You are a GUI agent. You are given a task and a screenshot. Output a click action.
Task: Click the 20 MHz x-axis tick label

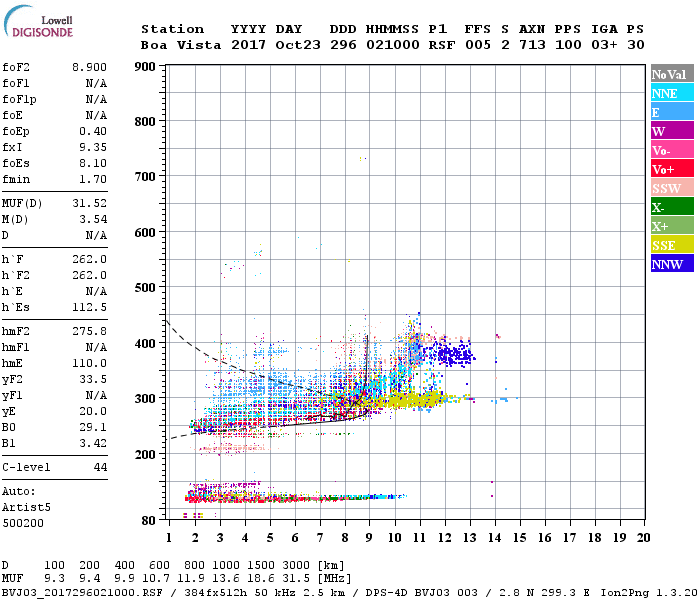pos(643,538)
